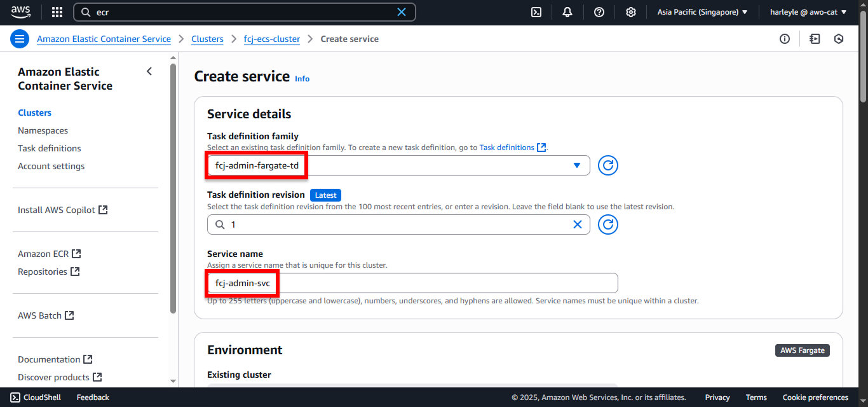868x407 pixels.
Task: Open the Privacy footer link
Action: (x=717, y=397)
